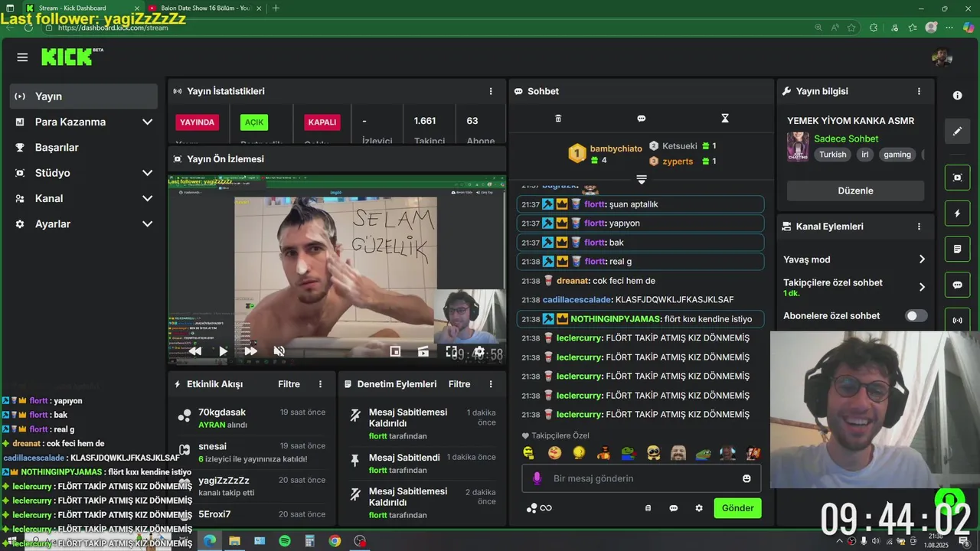This screenshot has width=980, height=551.
Task: Open the hamburger menu beside the KICK logo
Action: click(22, 57)
